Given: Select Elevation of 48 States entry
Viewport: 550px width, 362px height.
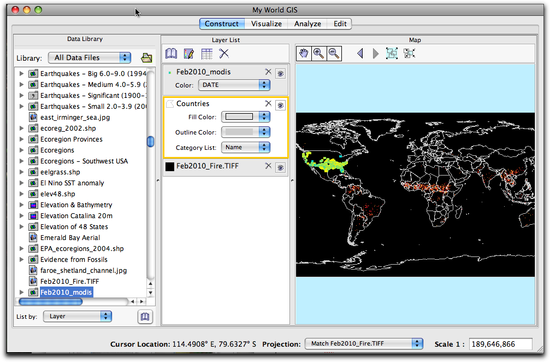Looking at the screenshot, I should click(x=74, y=227).
